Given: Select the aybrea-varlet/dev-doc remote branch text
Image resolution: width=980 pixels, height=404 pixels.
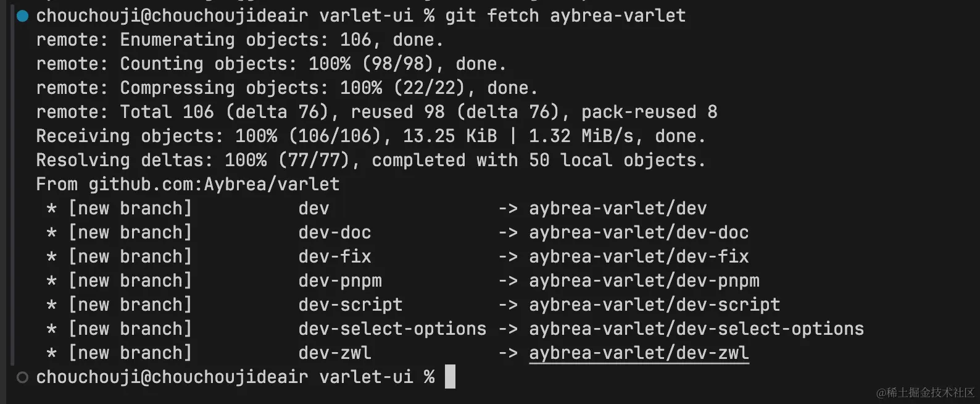Looking at the screenshot, I should pos(639,232).
